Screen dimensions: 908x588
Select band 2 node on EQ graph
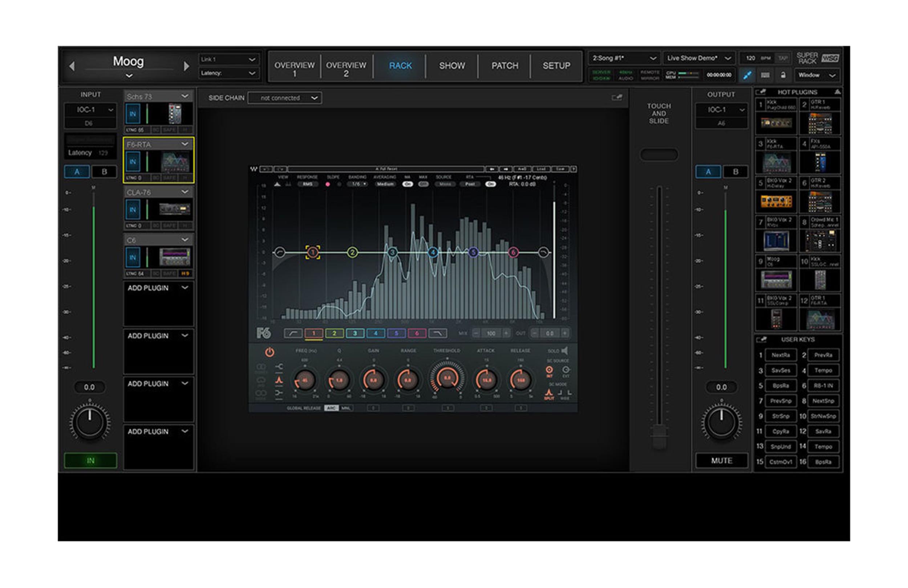tap(352, 252)
